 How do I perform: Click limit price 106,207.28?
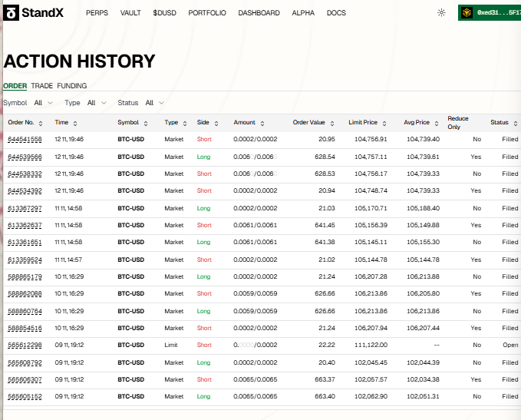(371, 276)
